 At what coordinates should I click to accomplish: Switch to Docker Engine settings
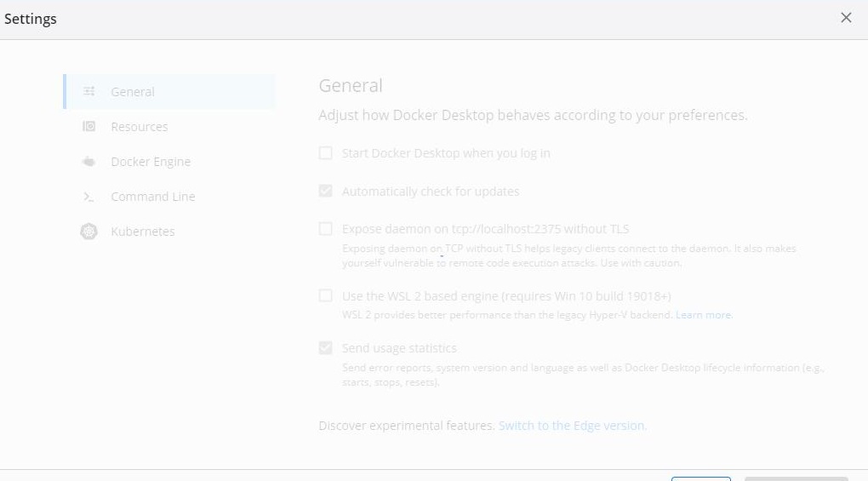168,162
